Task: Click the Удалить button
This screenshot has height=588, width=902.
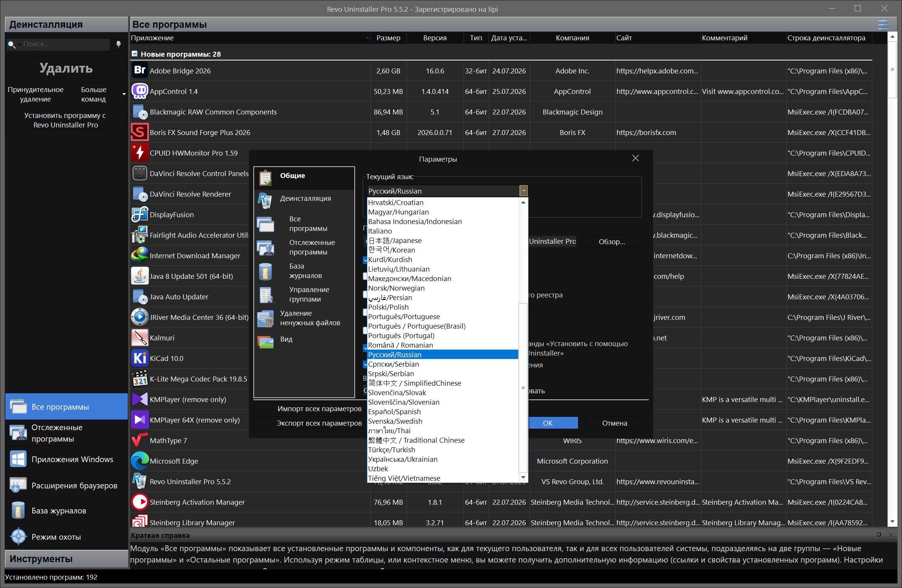Action: coord(66,68)
